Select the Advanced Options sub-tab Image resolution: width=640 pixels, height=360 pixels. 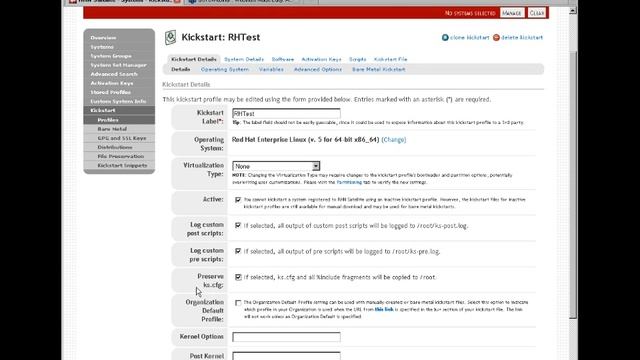(x=318, y=69)
